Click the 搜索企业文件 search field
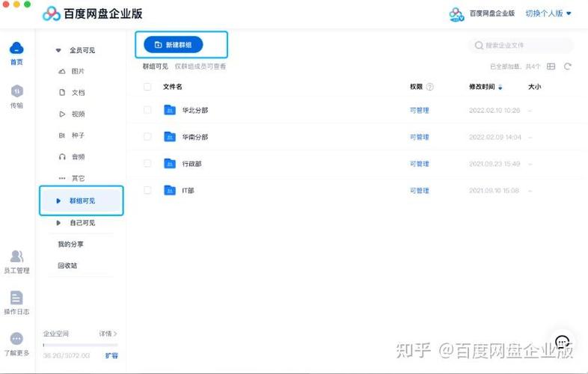 pos(521,46)
